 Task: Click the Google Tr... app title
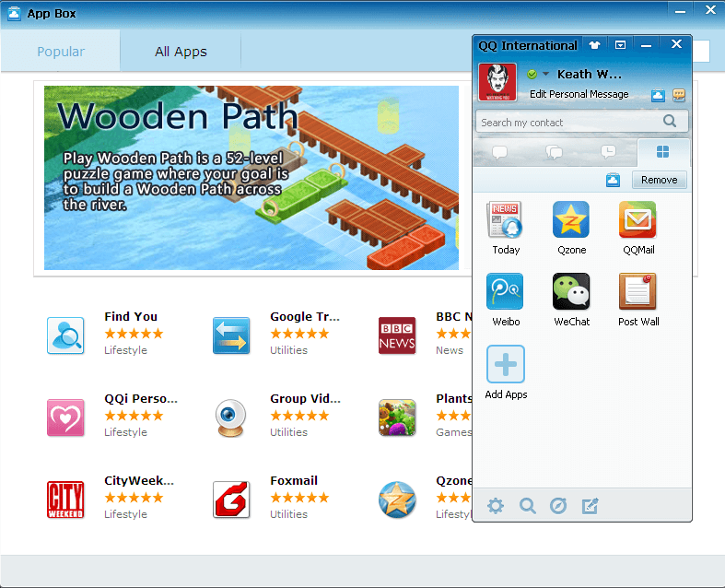click(x=305, y=316)
